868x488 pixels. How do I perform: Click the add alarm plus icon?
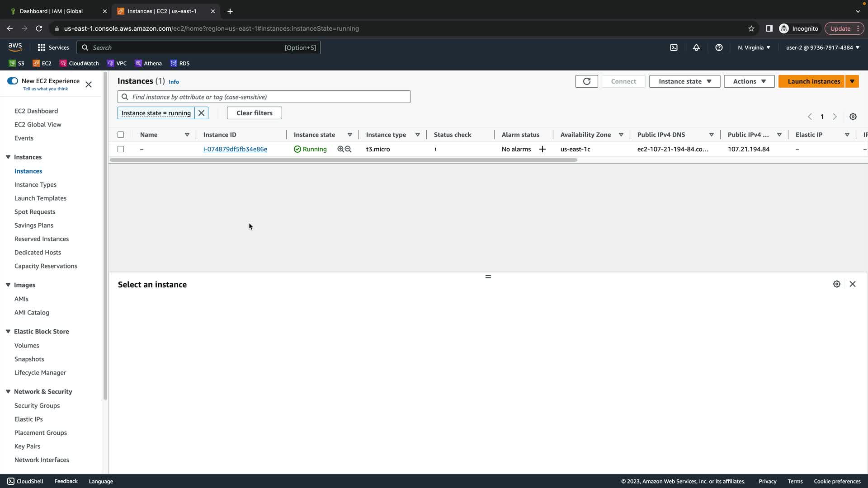coord(542,149)
